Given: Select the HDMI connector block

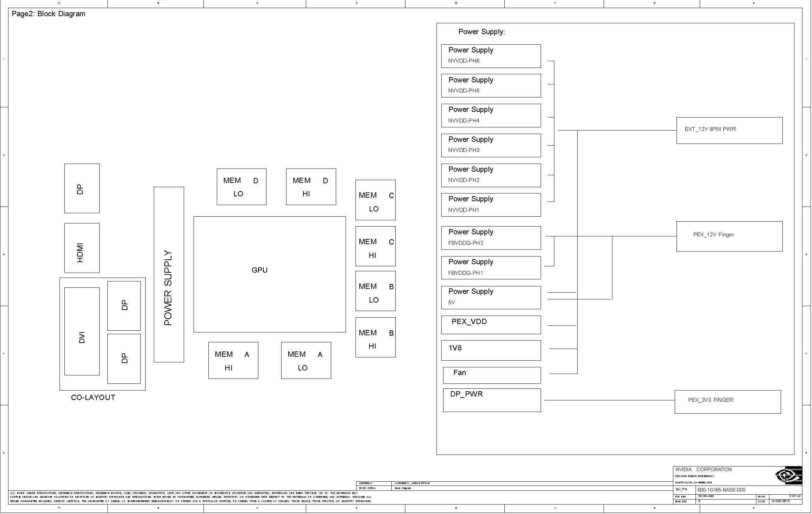Looking at the screenshot, I should click(x=82, y=248).
